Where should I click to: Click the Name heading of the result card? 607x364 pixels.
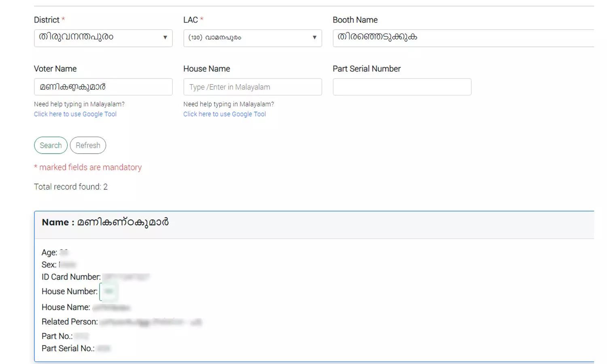105,222
